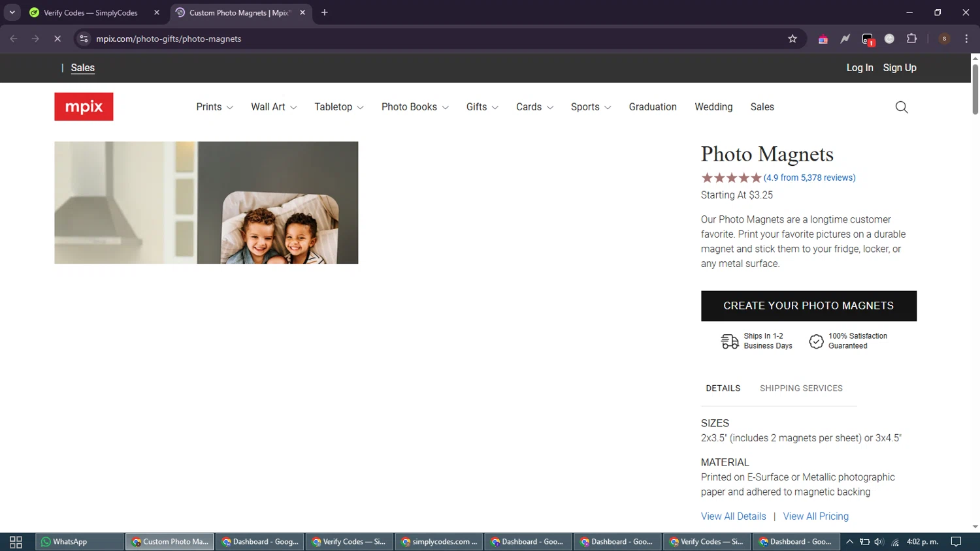Switch to Shipping Services tab
The width and height of the screenshot is (980, 551).
pos(800,388)
